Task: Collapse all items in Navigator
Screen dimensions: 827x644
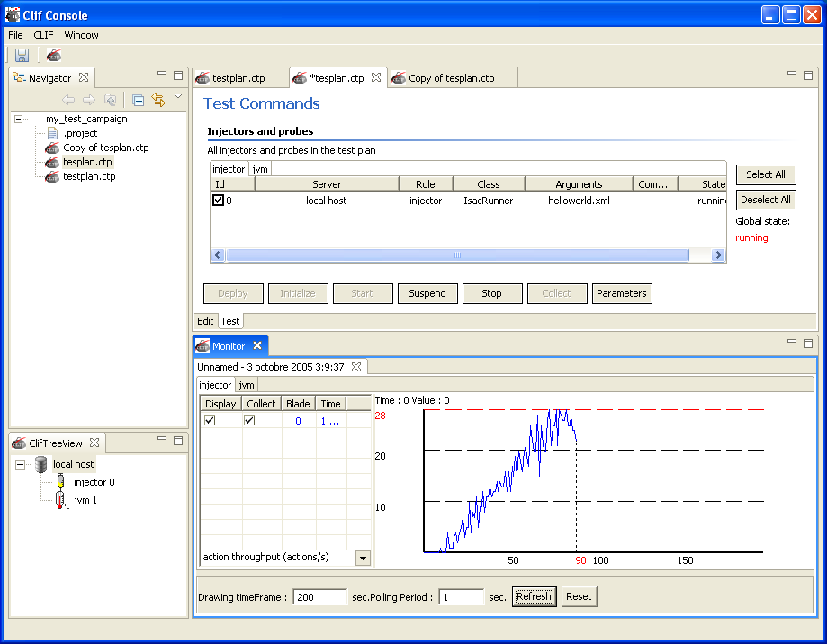Action: [139, 100]
